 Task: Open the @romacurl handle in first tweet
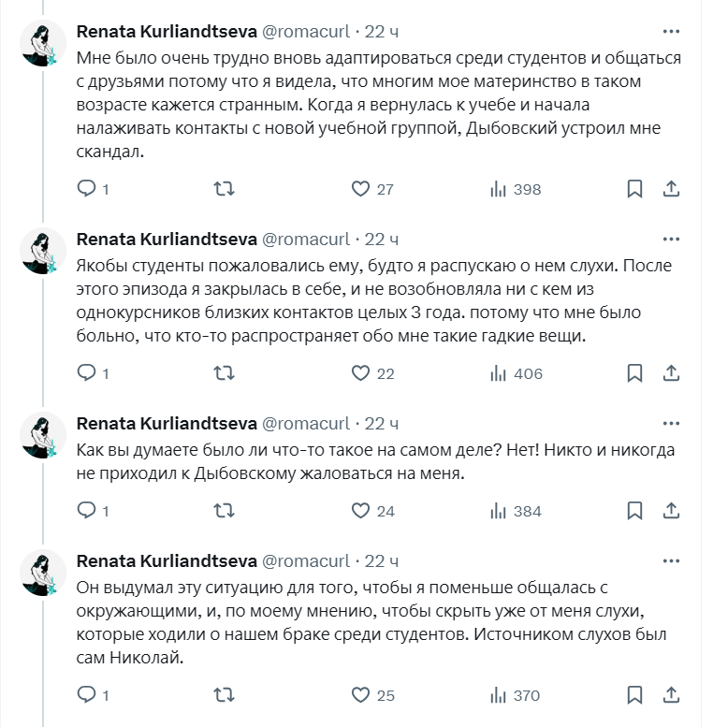click(x=305, y=32)
